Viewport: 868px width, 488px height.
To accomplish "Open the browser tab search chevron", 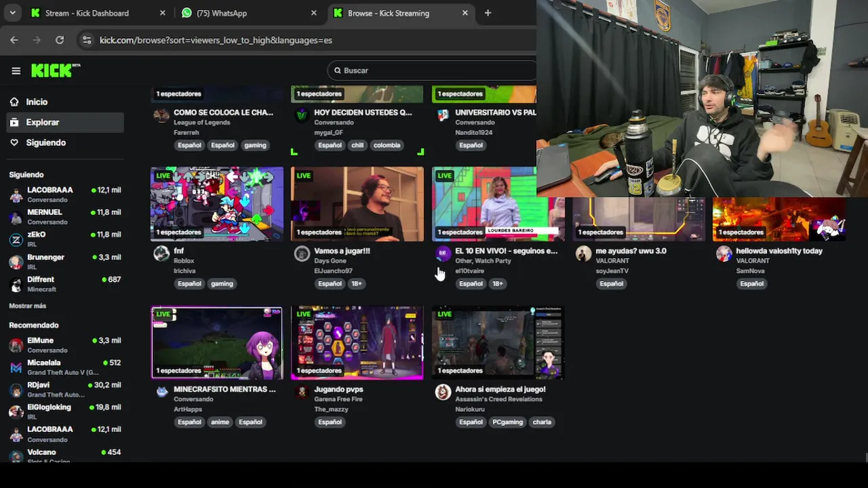I will click(12, 13).
